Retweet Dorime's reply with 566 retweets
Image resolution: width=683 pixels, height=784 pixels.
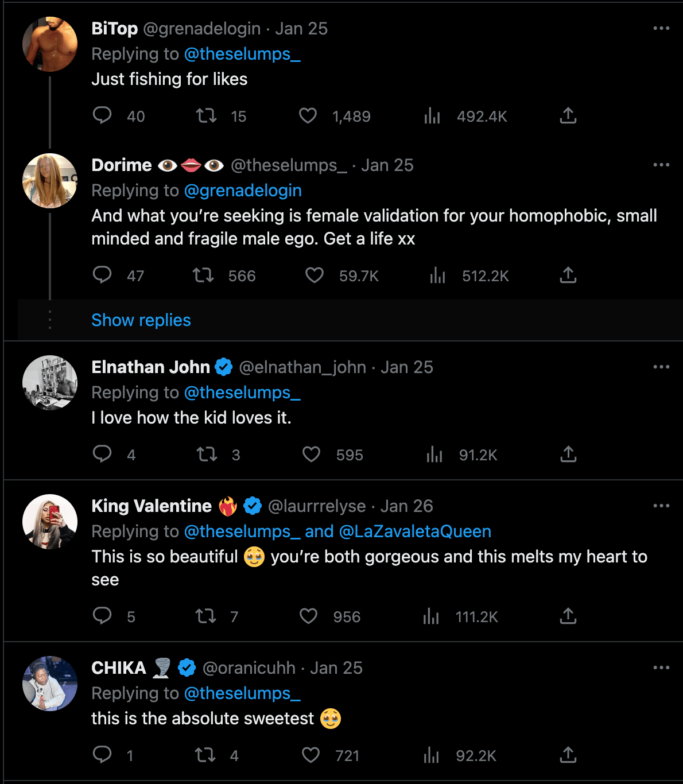pos(204,275)
